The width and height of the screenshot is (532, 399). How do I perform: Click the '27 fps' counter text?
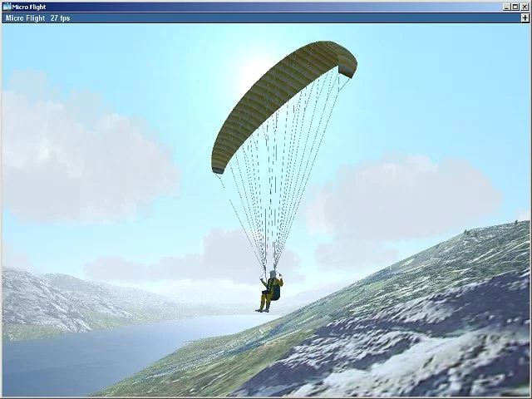click(x=60, y=18)
